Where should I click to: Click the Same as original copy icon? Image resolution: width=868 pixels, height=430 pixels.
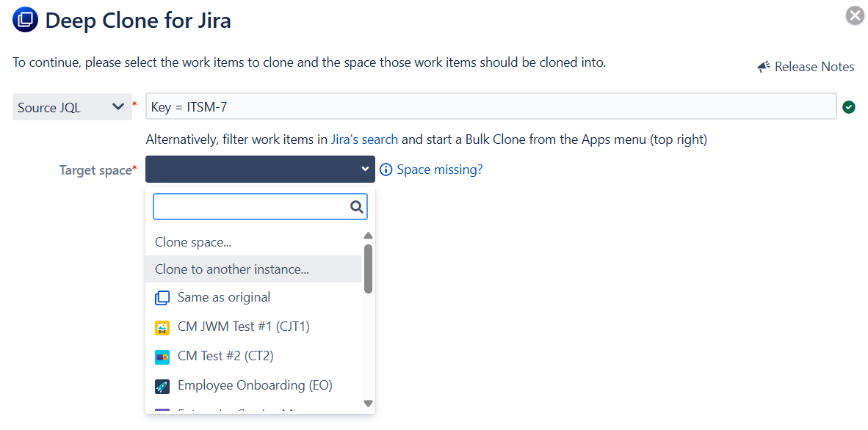pos(162,298)
